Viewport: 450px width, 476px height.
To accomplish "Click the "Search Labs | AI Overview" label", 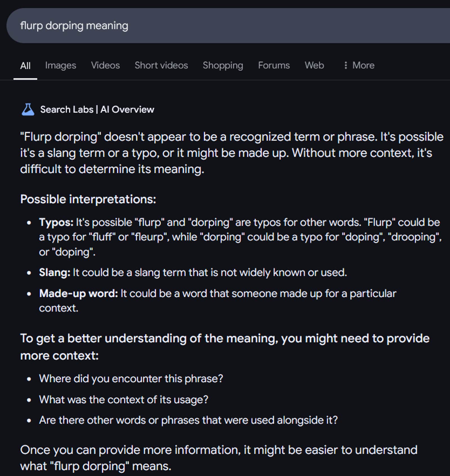I will click(97, 110).
